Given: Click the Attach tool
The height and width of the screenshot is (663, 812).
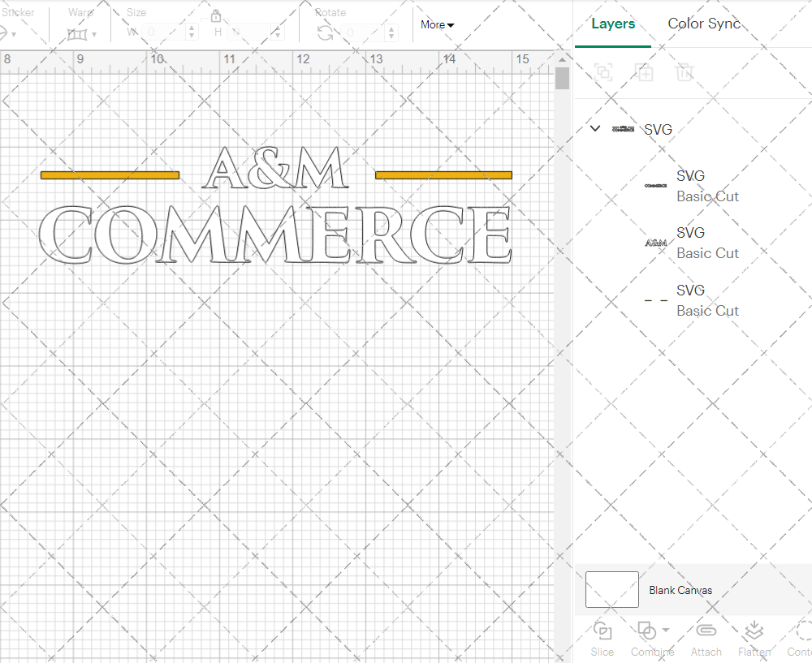Looking at the screenshot, I should coord(706,639).
